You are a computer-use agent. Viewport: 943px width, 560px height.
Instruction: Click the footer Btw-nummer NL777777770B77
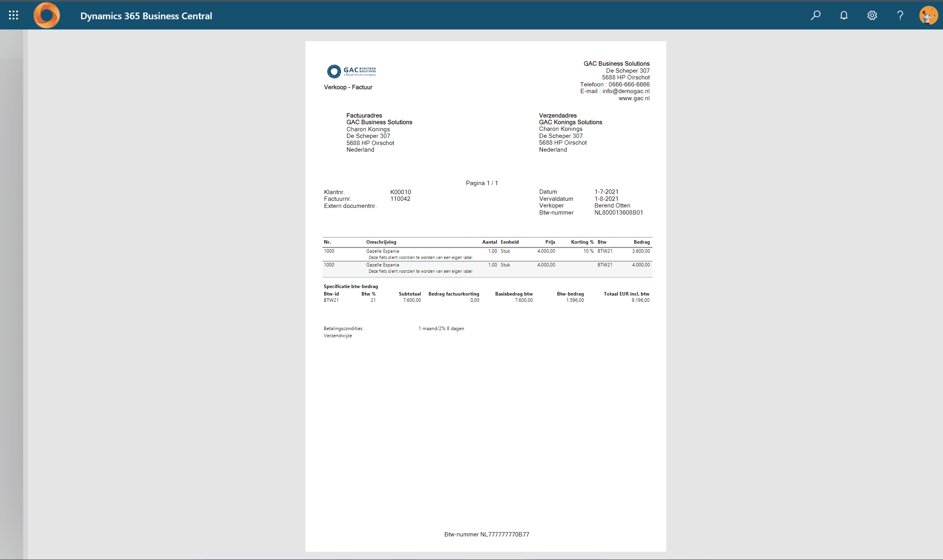click(486, 534)
